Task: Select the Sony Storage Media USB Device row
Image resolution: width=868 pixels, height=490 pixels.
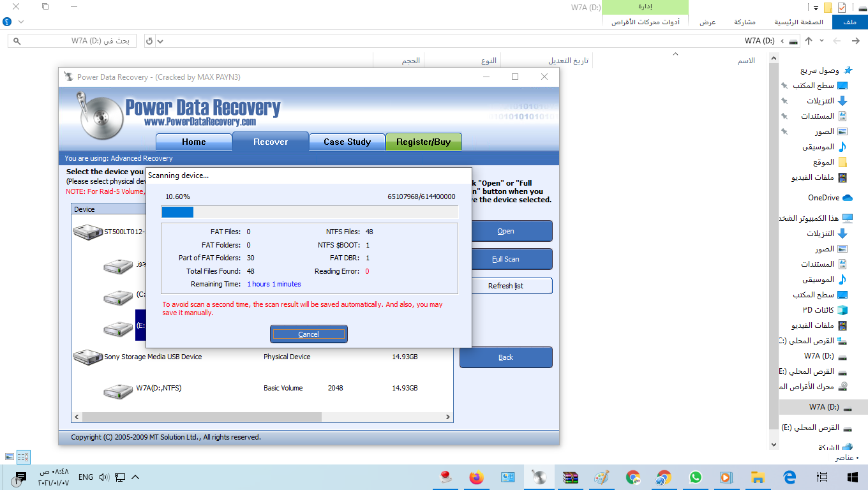Action: coord(262,357)
